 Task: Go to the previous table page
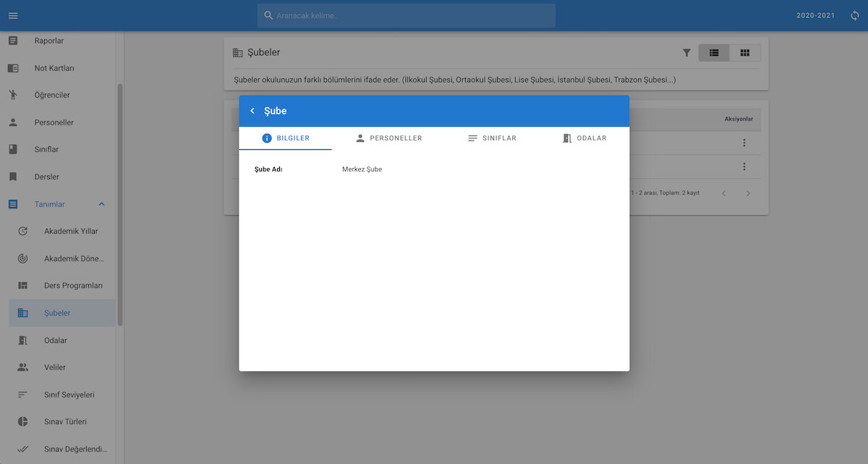pos(724,193)
